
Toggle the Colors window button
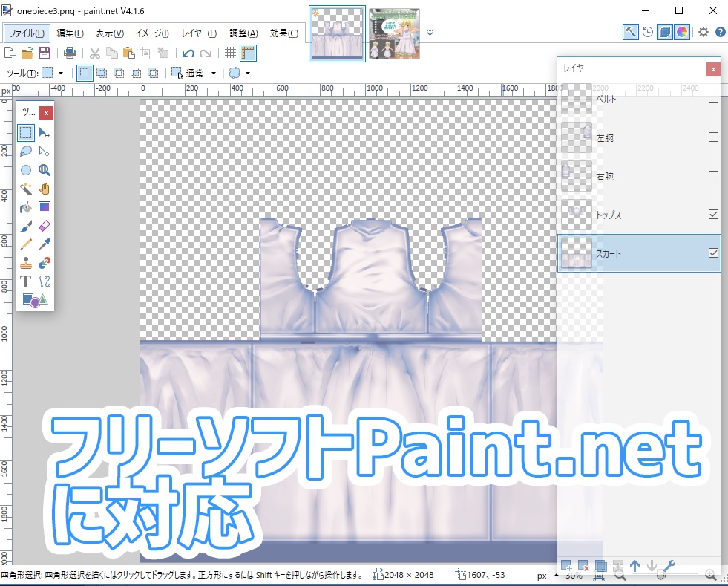(682, 32)
